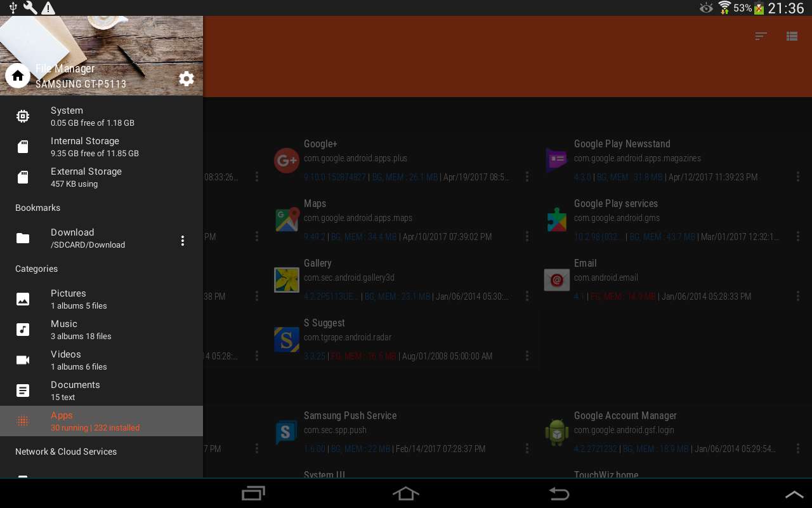Click the 'Google Account Manager' title
The height and width of the screenshot is (508, 812).
[x=625, y=416]
